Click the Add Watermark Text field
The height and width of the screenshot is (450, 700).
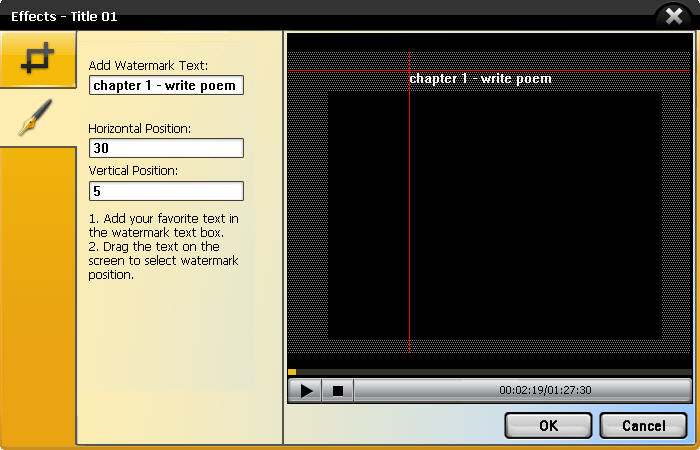(x=166, y=85)
